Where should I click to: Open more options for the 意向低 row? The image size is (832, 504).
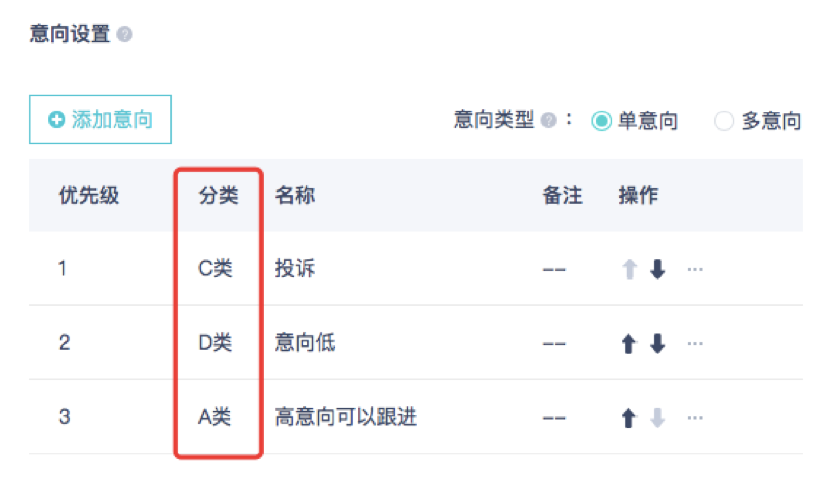click(694, 344)
